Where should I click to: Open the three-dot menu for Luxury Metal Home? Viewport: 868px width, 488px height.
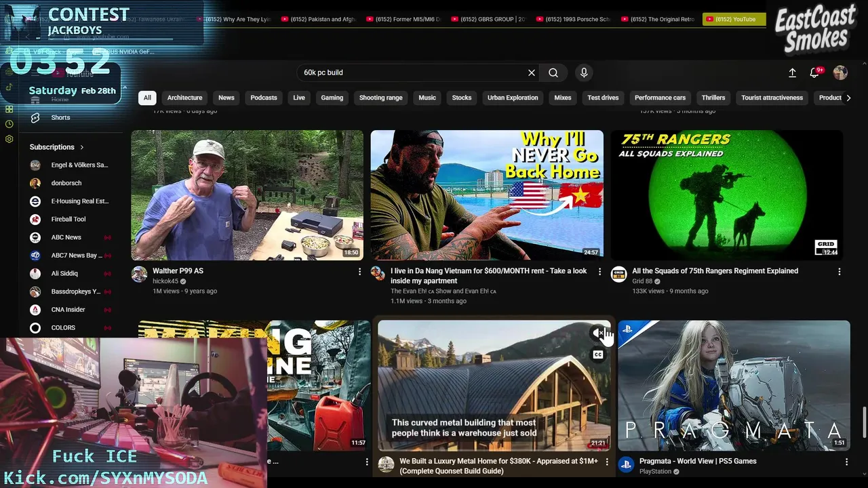607,462
